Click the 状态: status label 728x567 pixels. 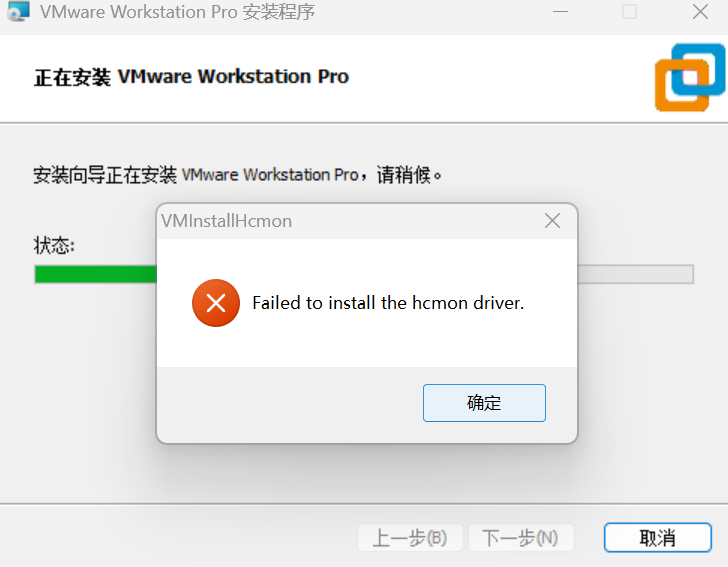click(x=54, y=245)
